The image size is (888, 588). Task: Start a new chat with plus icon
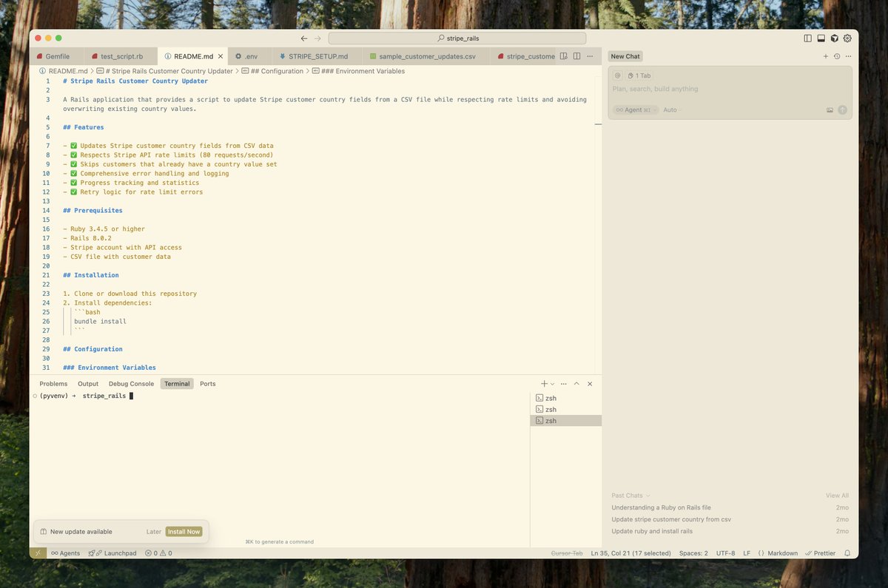[826, 56]
